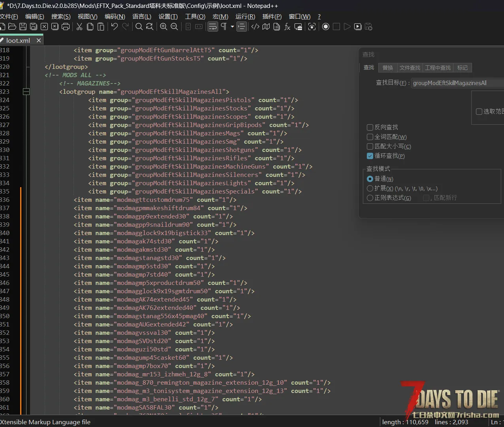Click the save recorded macro icon
Viewport: 504px width, 427px height.
pyautogui.click(x=368, y=27)
